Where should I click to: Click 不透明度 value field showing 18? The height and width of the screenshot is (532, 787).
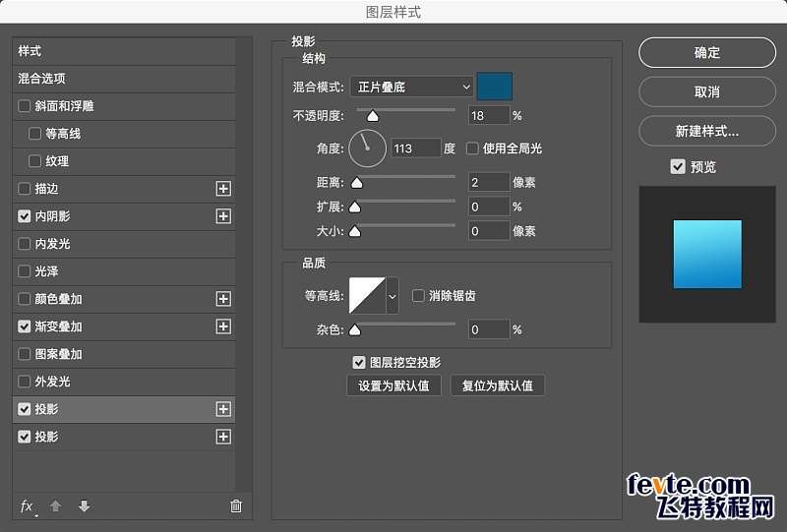(489, 115)
